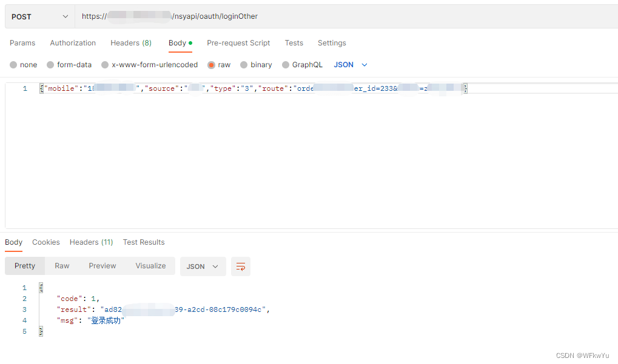Image resolution: width=618 pixels, height=364 pixels.
Task: Click the wrap lines icon in response toolbar
Action: click(x=241, y=266)
